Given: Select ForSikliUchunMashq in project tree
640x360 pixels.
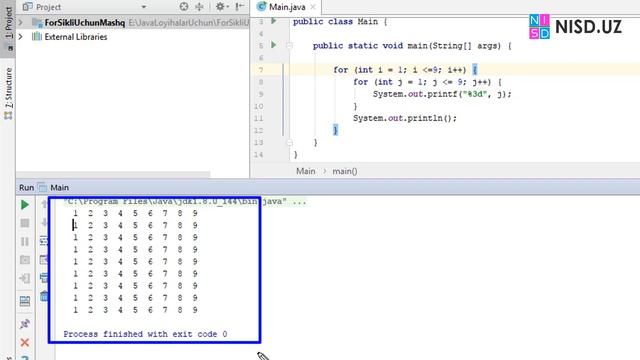Looking at the screenshot, I should click(84, 23).
